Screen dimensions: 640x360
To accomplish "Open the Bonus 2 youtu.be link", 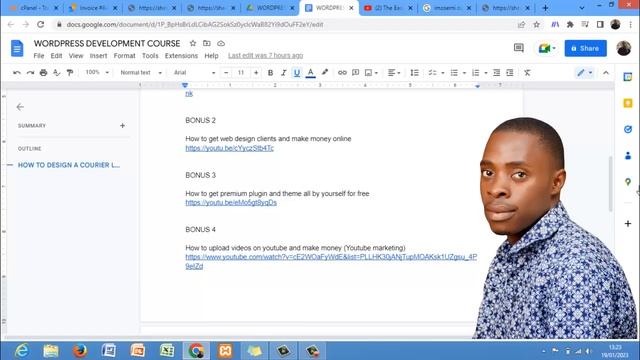I will [229, 148].
